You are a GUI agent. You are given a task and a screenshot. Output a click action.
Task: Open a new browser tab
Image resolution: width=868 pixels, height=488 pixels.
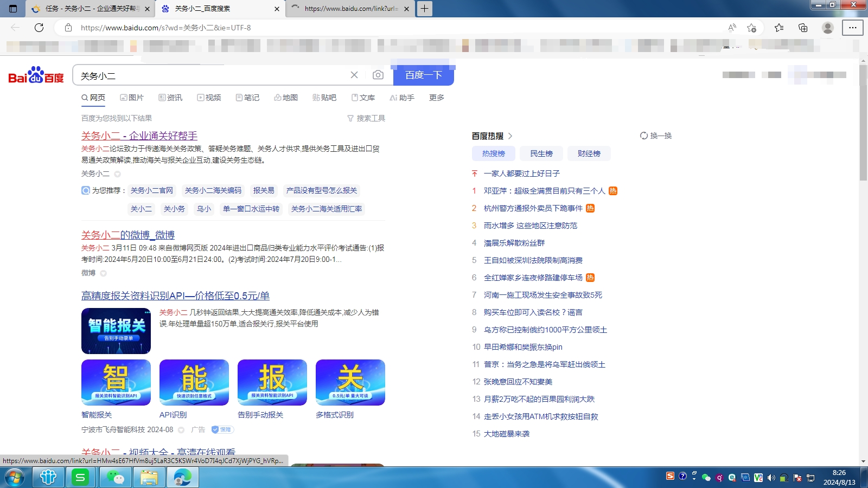[x=424, y=9]
